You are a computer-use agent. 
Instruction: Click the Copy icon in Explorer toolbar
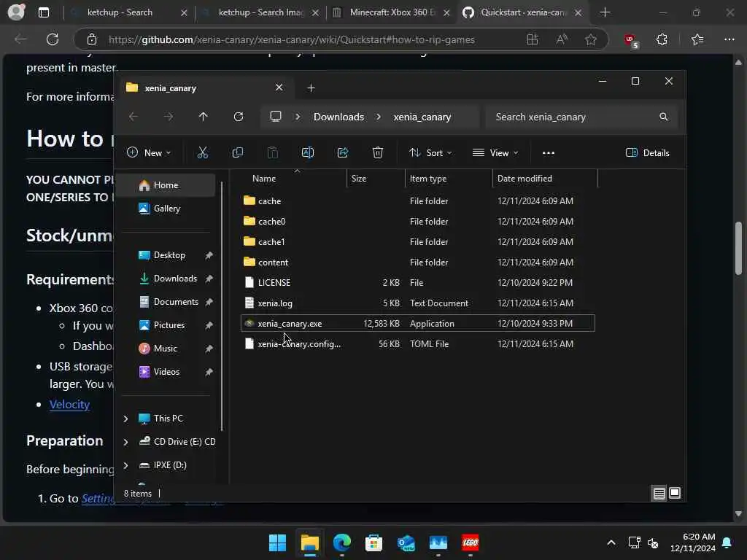237,152
